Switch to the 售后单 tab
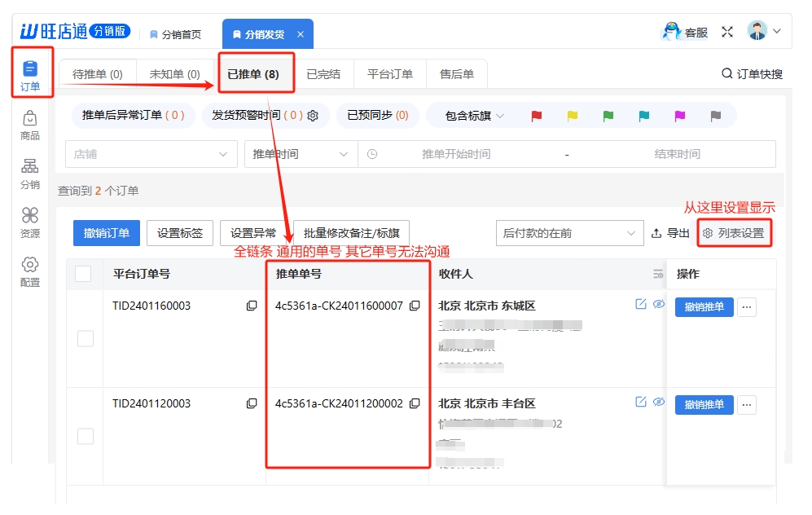This screenshot has width=812, height=515. tap(456, 74)
